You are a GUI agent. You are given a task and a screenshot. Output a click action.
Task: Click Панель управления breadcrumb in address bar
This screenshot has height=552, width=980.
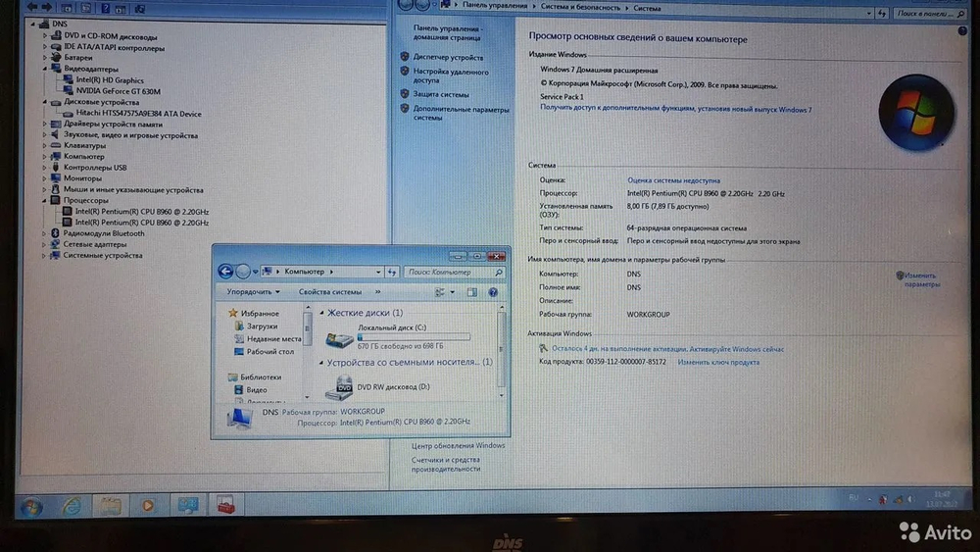pyautogui.click(x=494, y=5)
